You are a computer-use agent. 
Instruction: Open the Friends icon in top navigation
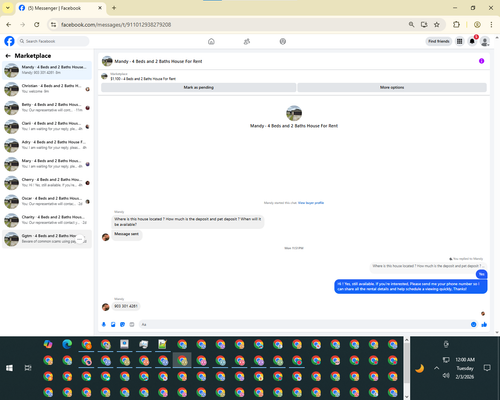pos(247,41)
